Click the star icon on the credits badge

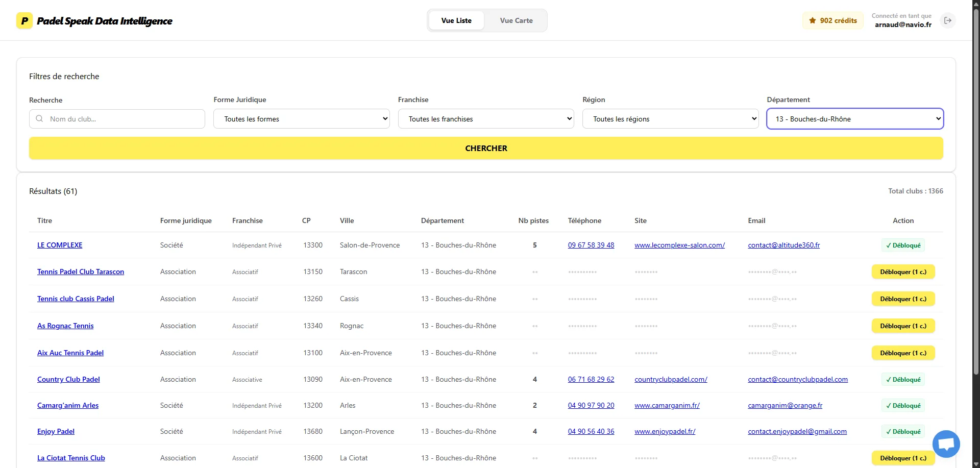812,20
